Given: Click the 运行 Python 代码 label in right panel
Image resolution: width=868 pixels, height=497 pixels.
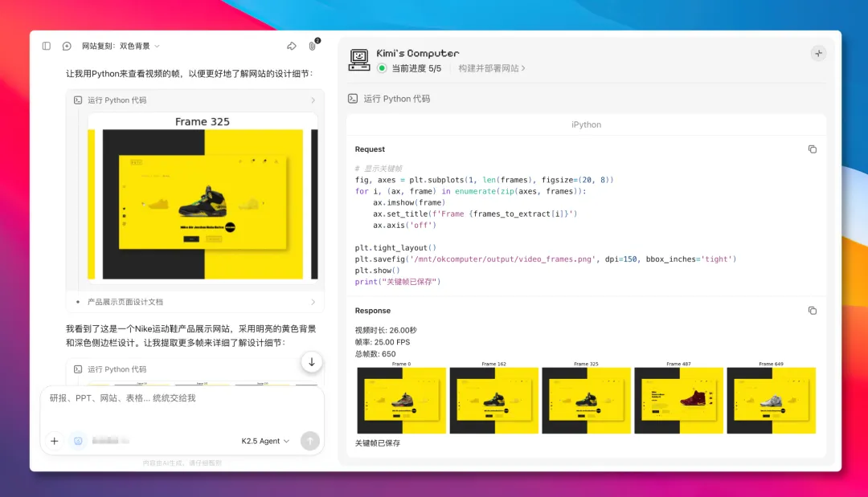Looking at the screenshot, I should [396, 99].
